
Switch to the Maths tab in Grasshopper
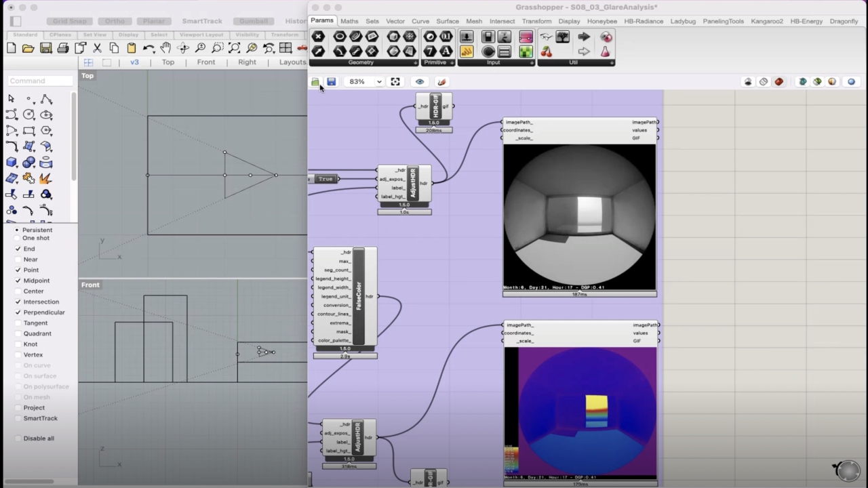tap(349, 21)
